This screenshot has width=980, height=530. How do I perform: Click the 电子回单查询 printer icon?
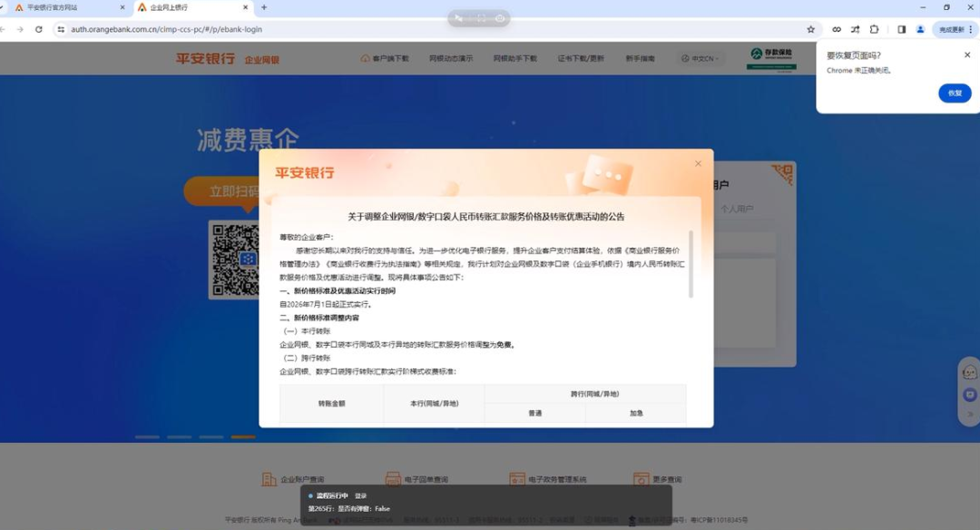click(393, 479)
